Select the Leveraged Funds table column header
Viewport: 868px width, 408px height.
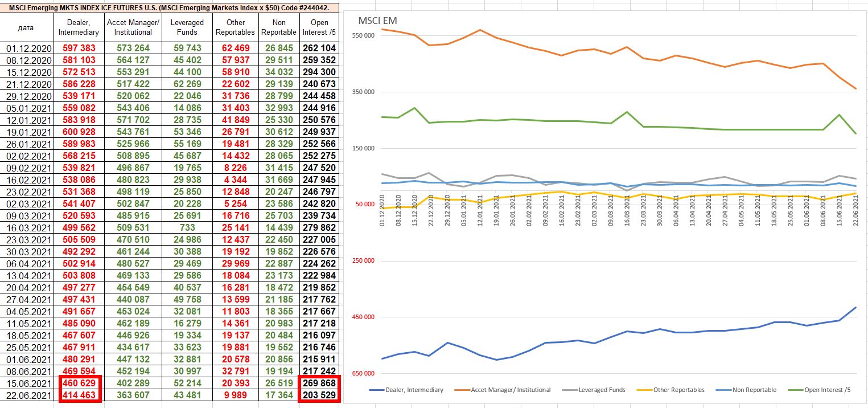click(187, 27)
